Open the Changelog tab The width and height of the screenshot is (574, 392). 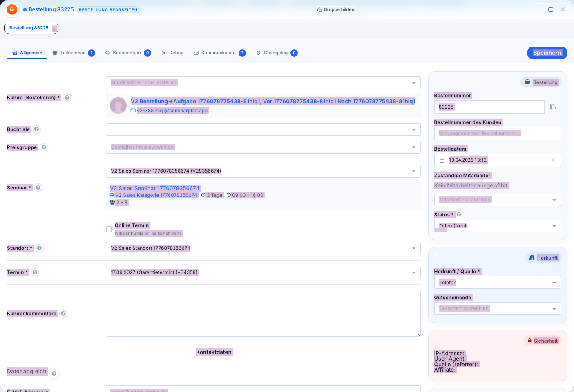(276, 53)
